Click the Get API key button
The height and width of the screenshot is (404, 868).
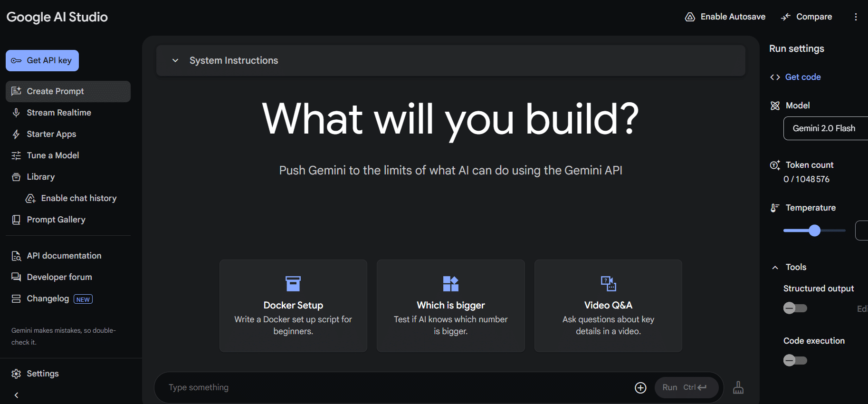42,60
